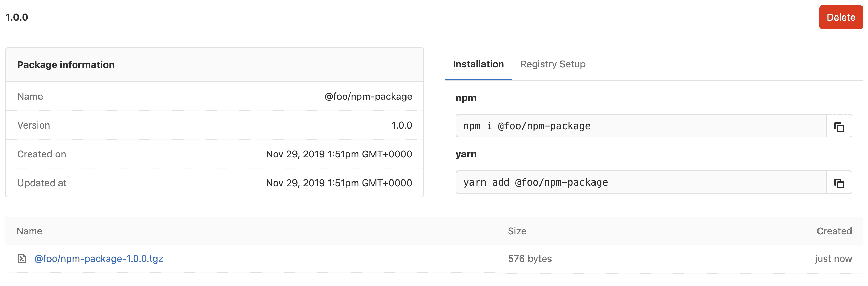This screenshot has height=286, width=868.
Task: Select the Created on date value
Action: click(339, 154)
